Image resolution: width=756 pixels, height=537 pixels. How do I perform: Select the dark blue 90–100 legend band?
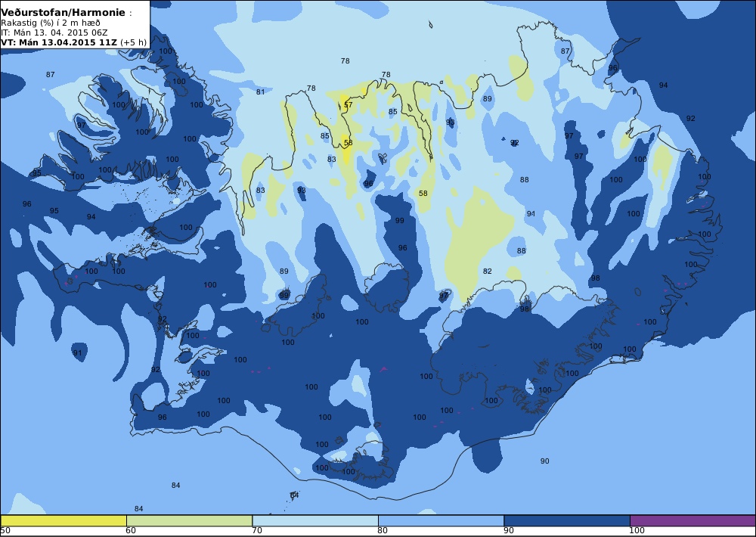click(566, 520)
